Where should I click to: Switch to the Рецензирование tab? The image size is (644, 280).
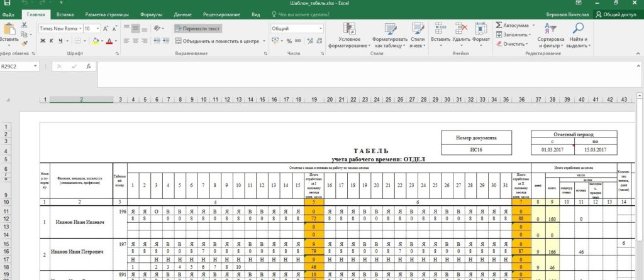(221, 15)
